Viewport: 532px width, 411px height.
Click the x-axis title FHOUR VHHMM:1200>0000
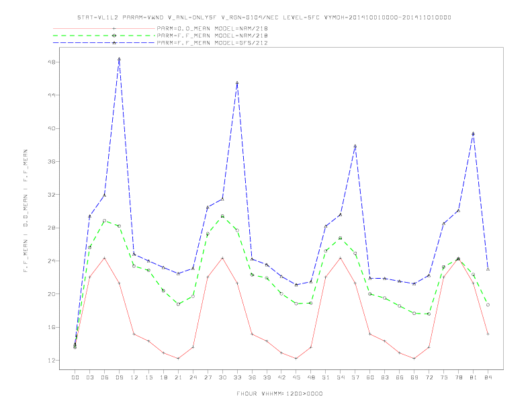point(279,394)
